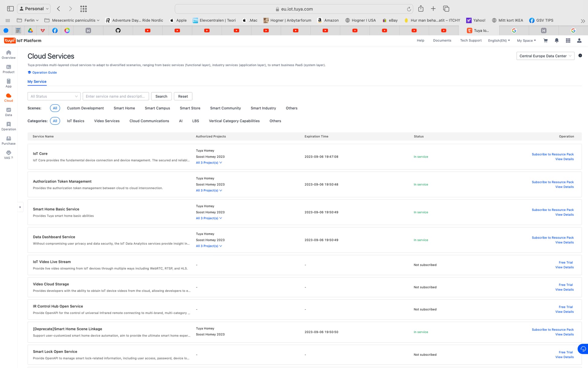Screen dimensions: 588x368
Task: Open the All Status dropdown
Action: click(54, 96)
